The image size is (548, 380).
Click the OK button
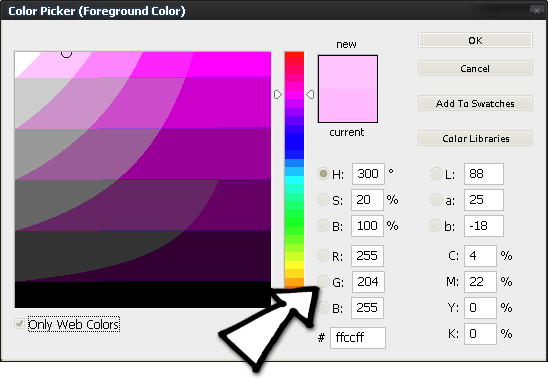475,40
